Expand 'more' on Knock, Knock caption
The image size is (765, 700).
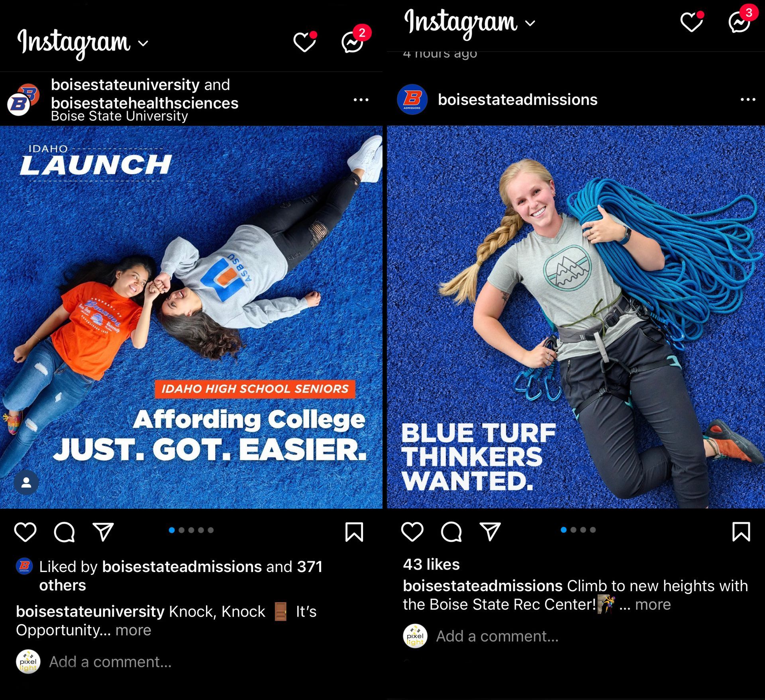[x=133, y=630]
